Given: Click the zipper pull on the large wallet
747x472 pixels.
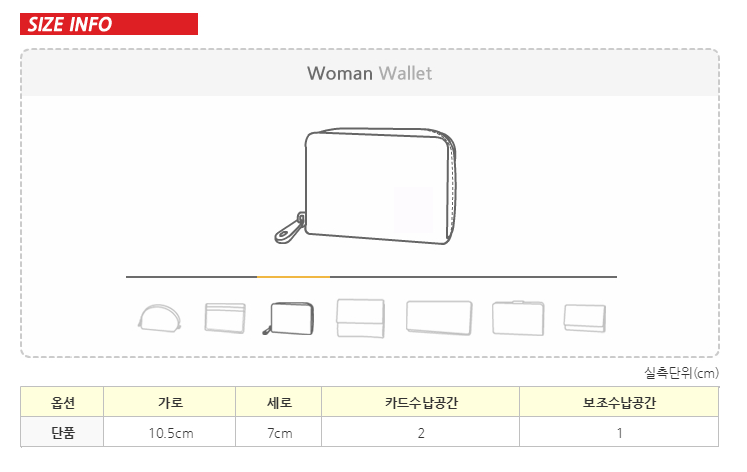Looking at the screenshot, I should click(x=287, y=229).
